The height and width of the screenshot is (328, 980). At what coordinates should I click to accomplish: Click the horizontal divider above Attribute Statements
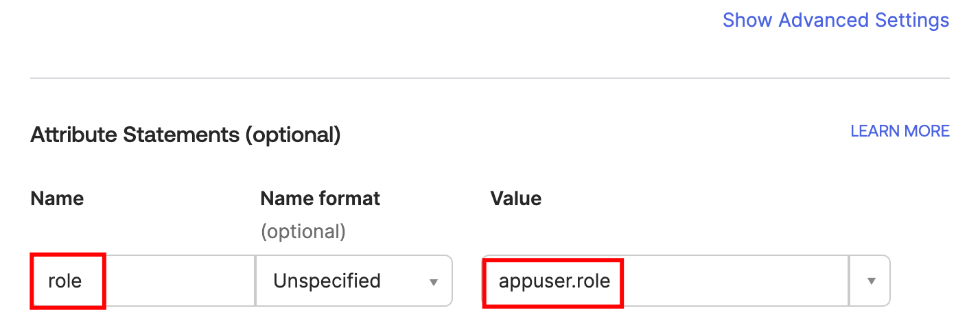(489, 78)
